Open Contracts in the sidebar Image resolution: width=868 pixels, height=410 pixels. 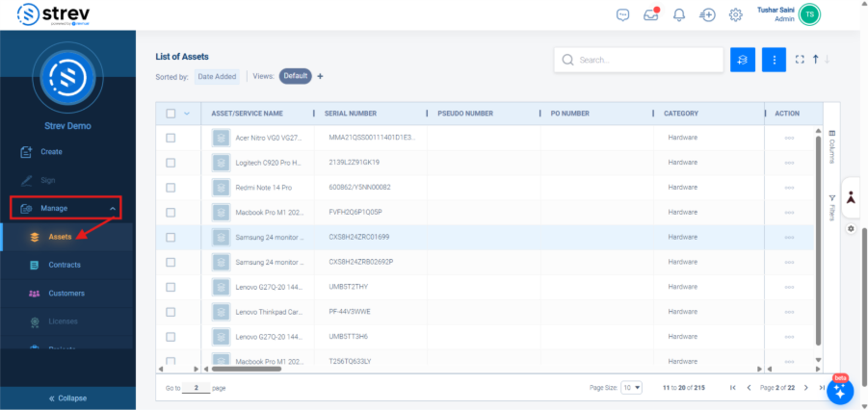pyautogui.click(x=64, y=265)
